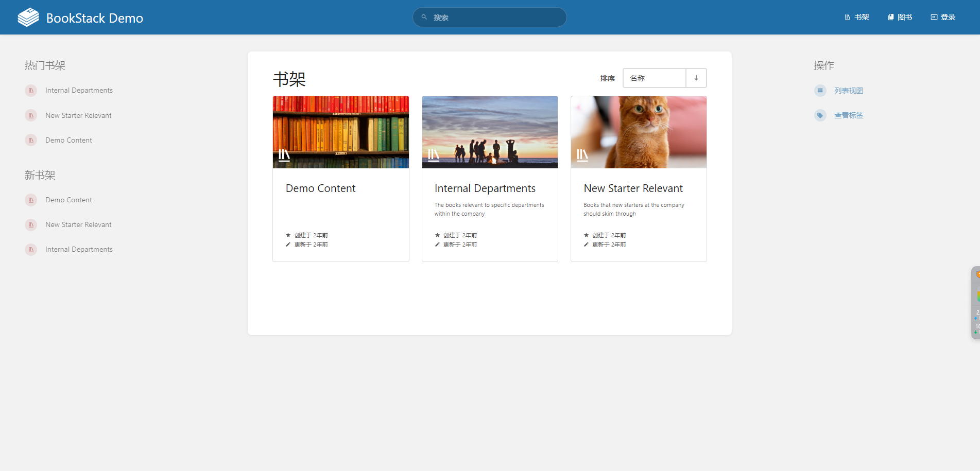Click inside the 搜索 search input field
This screenshot has width=980, height=471.
click(489, 17)
